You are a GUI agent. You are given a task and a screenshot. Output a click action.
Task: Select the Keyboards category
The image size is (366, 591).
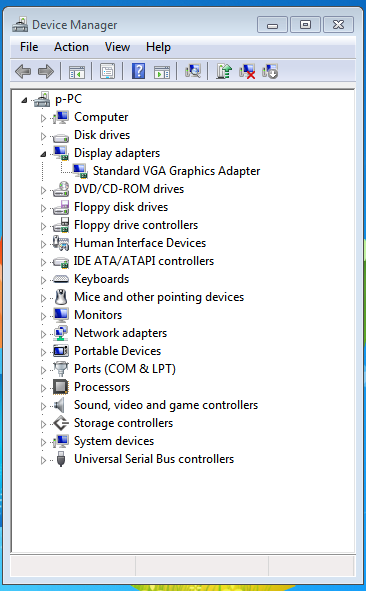pos(101,279)
